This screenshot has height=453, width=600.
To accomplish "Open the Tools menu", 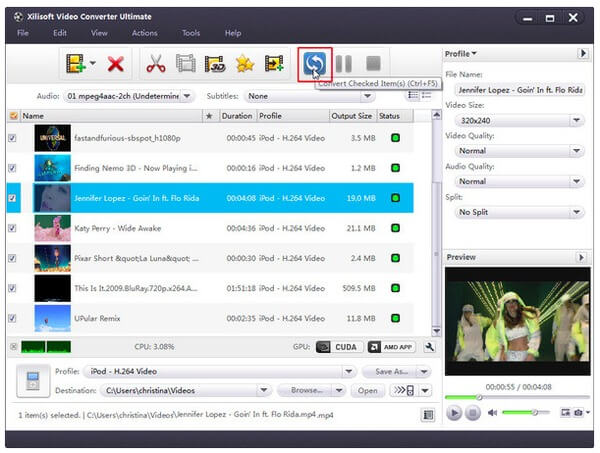I will pos(191,33).
